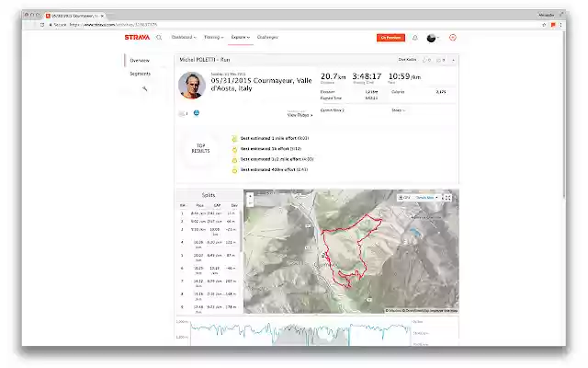Open best estimated 1k effort

tap(271, 149)
